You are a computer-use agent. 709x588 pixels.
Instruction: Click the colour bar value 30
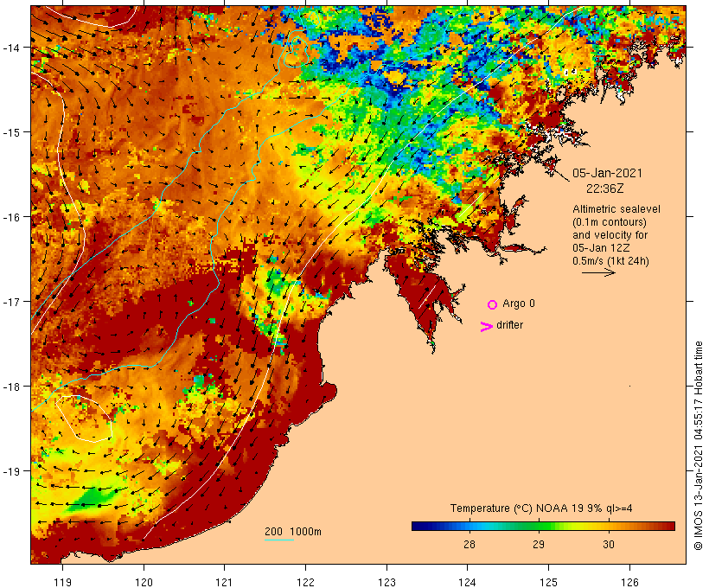tap(609, 545)
